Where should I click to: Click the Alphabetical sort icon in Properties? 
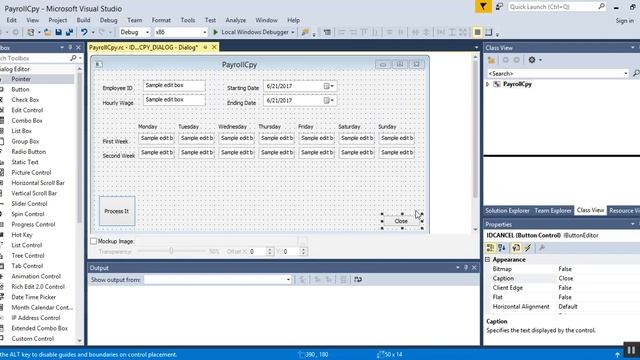[502, 248]
